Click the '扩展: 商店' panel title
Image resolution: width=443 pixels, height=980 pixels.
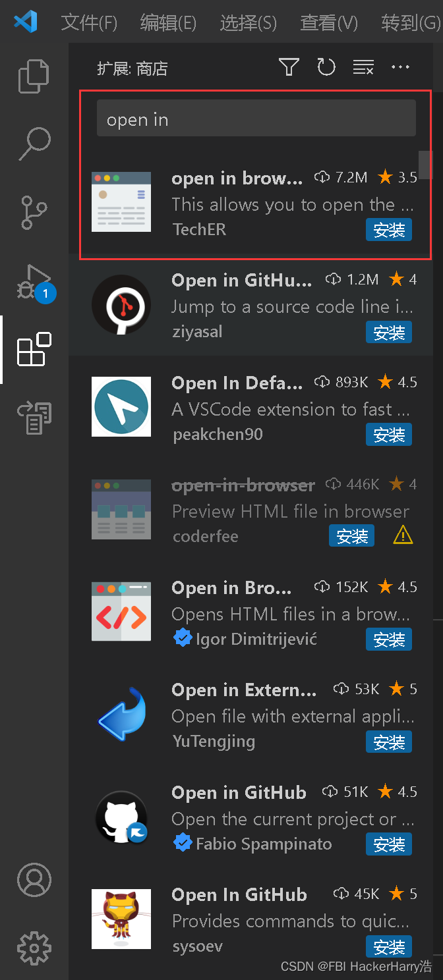(133, 68)
